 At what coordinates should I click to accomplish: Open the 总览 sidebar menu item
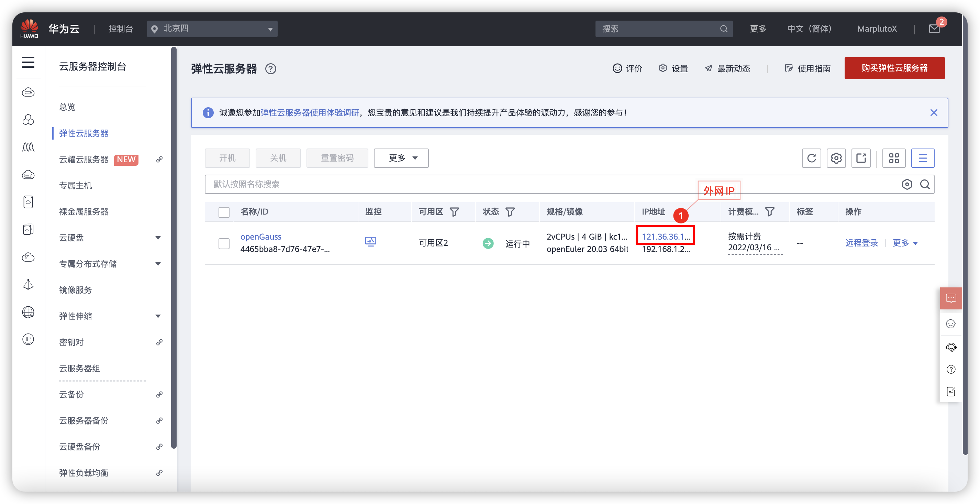click(x=67, y=107)
